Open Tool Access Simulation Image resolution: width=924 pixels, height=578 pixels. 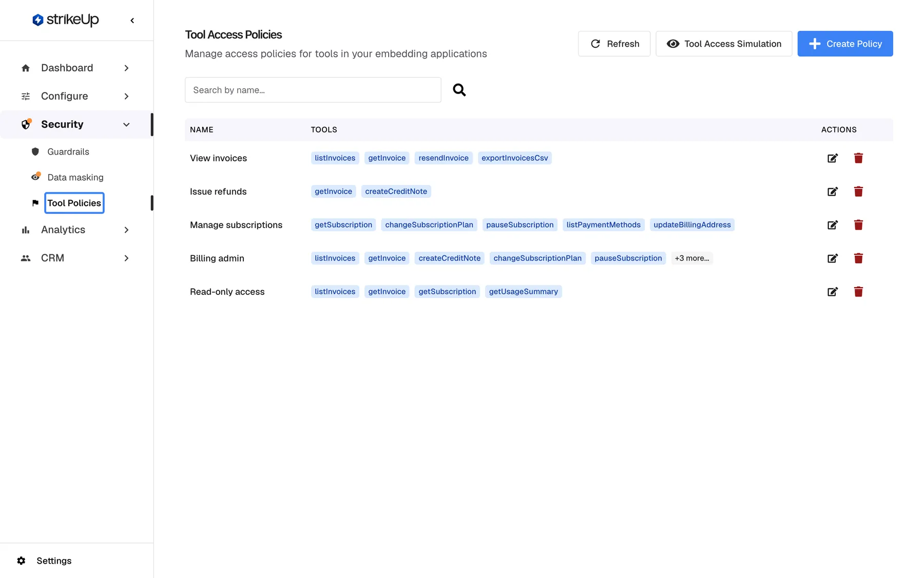point(724,44)
